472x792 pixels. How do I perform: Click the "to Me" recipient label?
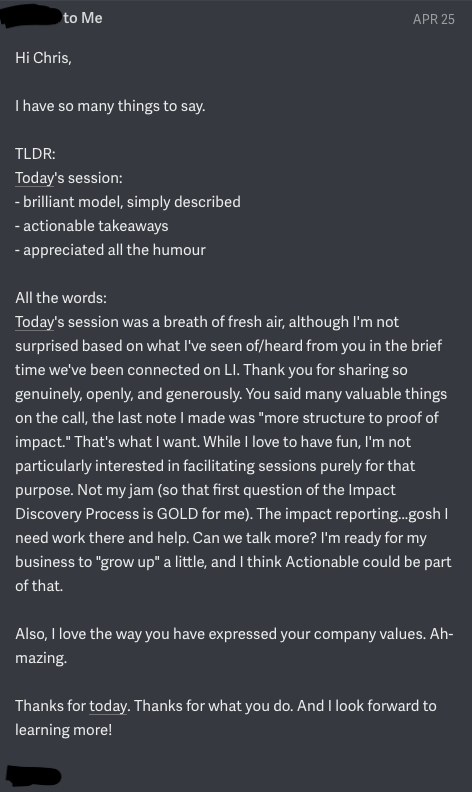point(83,18)
